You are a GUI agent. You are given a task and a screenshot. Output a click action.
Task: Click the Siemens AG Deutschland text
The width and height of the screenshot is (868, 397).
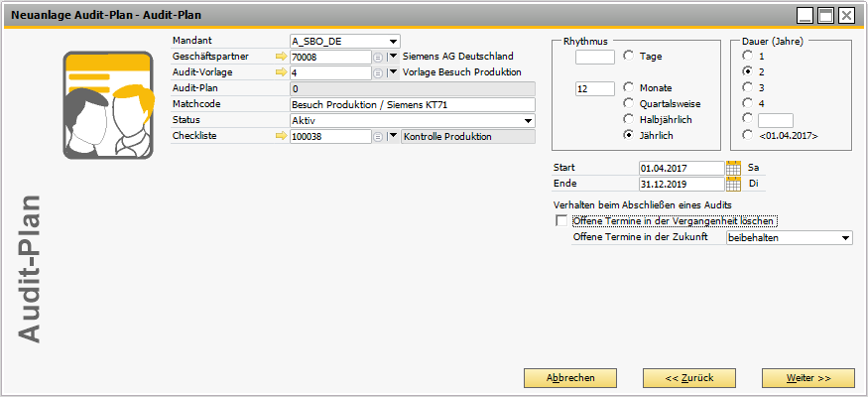point(458,56)
